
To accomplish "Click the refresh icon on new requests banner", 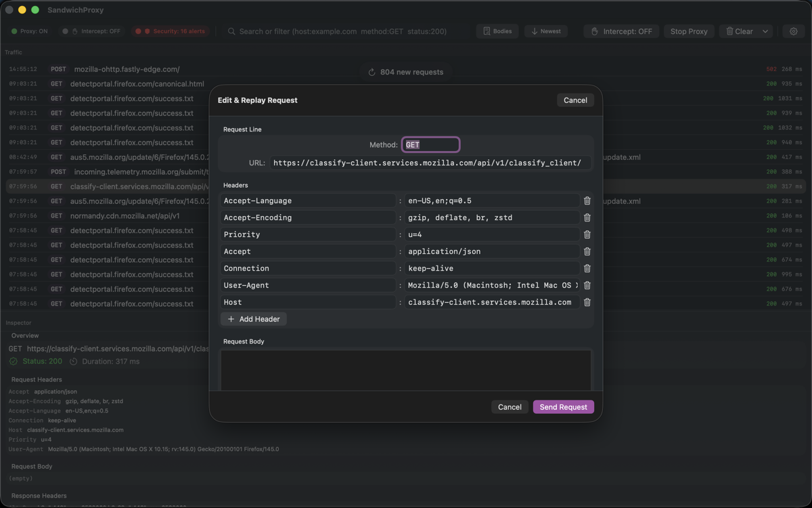I will click(x=370, y=72).
